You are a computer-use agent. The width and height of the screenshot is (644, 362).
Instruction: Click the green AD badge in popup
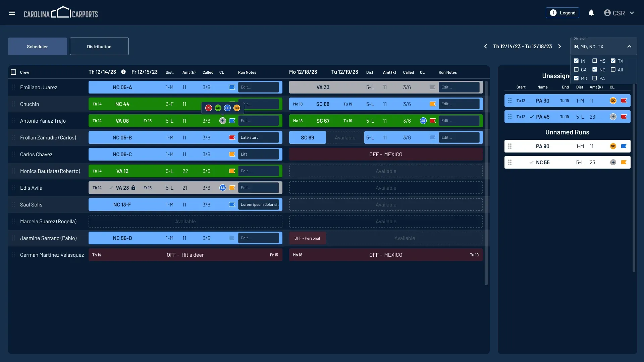point(218,108)
